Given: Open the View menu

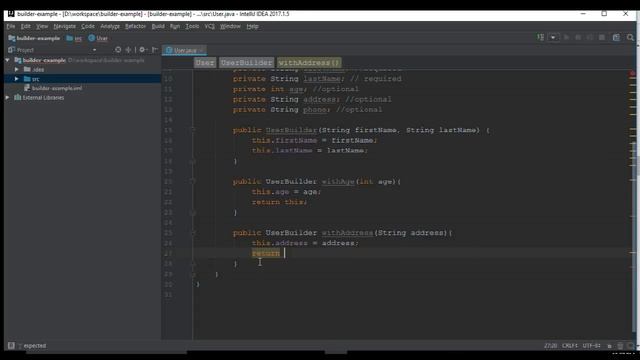Looking at the screenshot, I should pos(42,26).
